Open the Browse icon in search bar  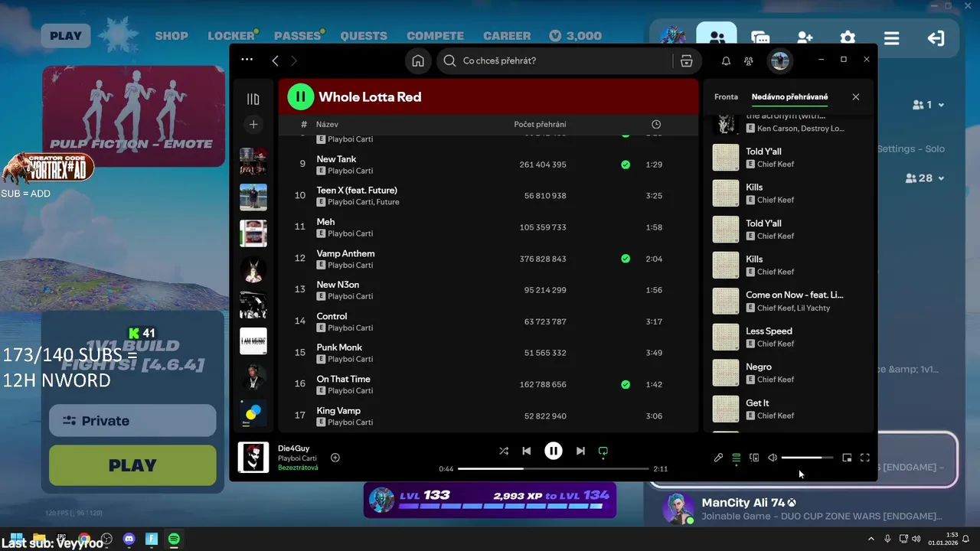coord(686,60)
